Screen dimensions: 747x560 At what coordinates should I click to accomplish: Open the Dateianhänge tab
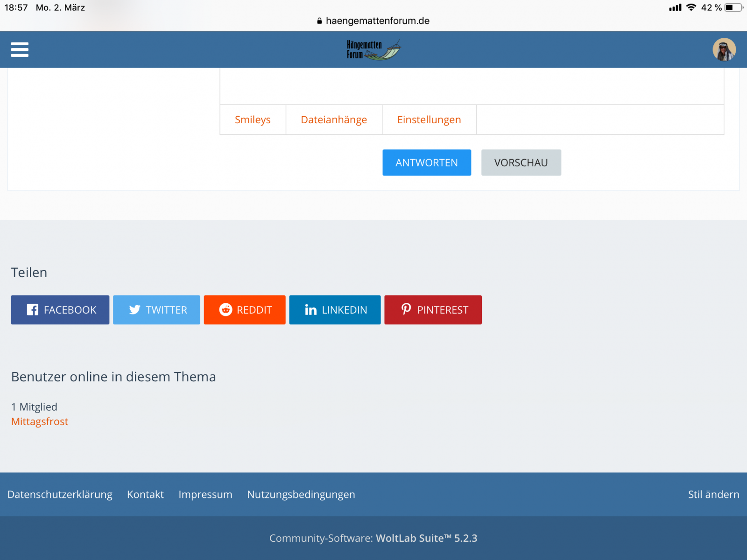pyautogui.click(x=334, y=120)
